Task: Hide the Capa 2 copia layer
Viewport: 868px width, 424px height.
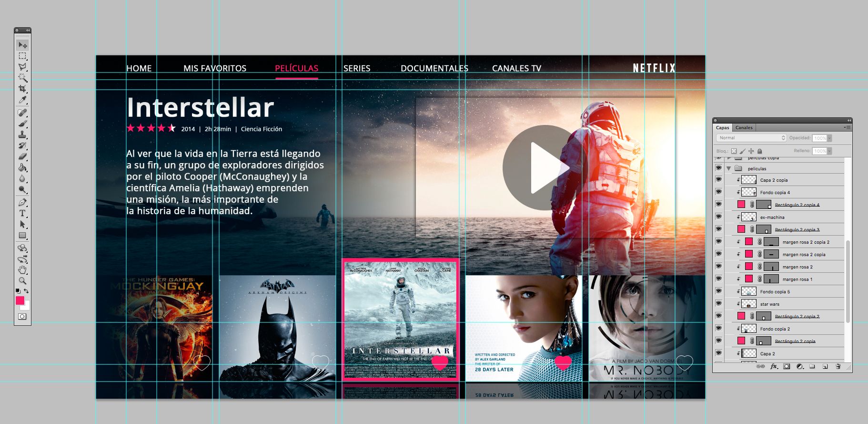Action: click(718, 179)
